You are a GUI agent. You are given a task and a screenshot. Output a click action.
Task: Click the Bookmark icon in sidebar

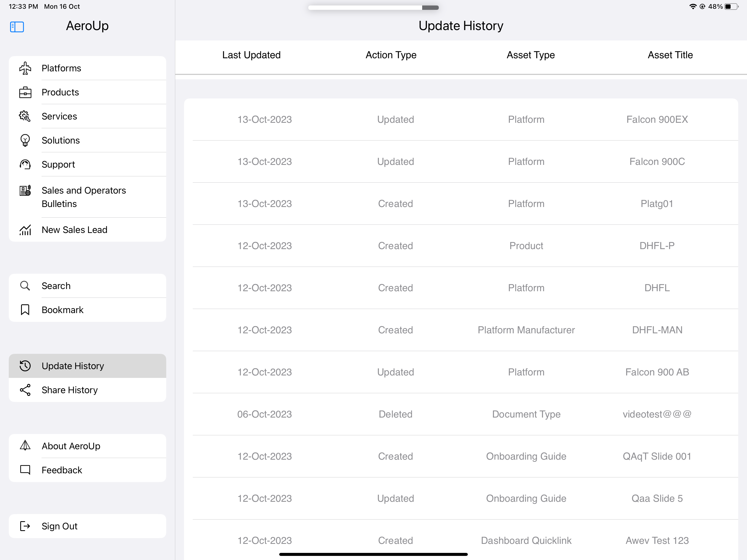pos(25,310)
